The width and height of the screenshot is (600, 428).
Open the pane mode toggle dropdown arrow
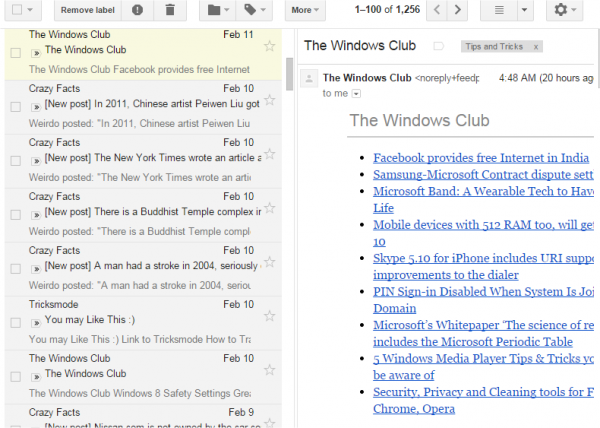[x=525, y=10]
